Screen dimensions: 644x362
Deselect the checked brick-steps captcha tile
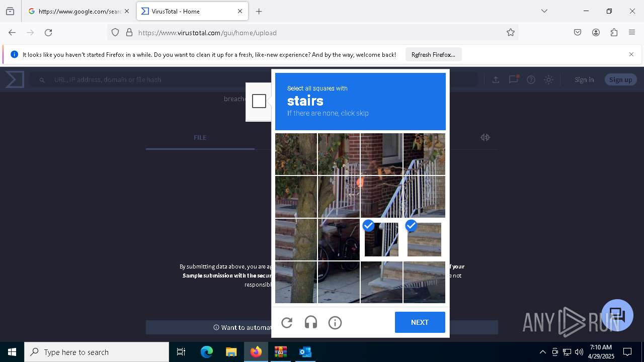424,239
